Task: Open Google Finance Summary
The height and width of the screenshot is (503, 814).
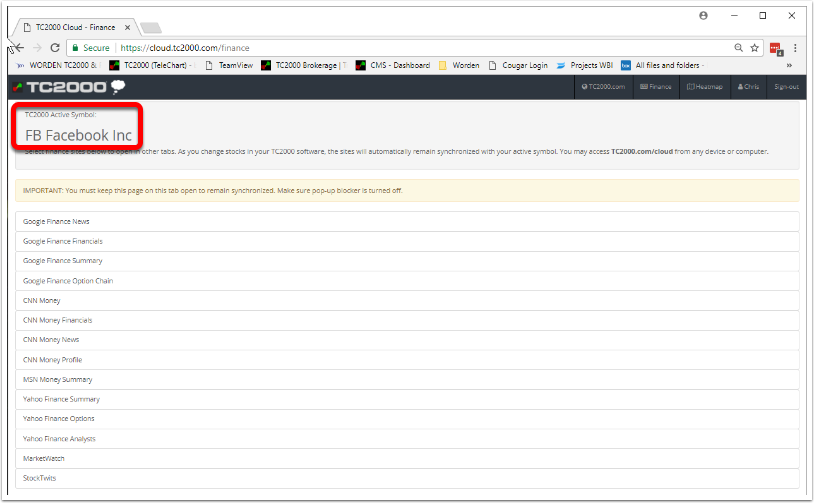Action: pos(407,261)
